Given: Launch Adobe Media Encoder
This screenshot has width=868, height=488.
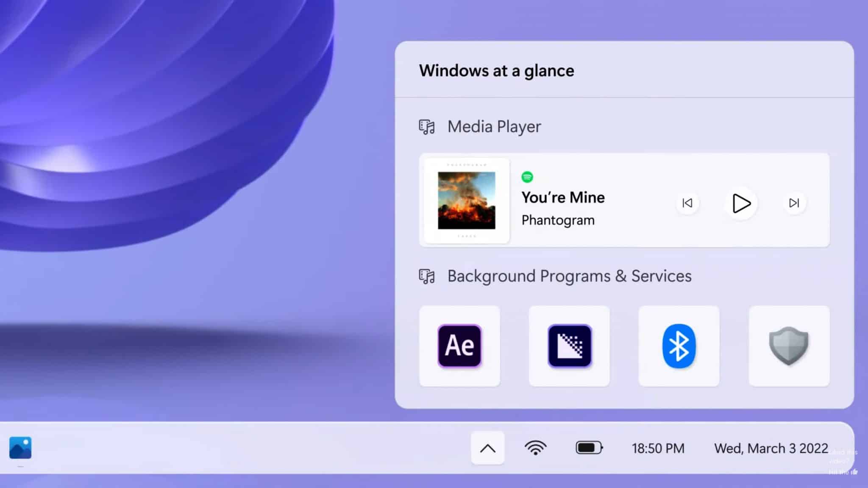Looking at the screenshot, I should pos(569,346).
